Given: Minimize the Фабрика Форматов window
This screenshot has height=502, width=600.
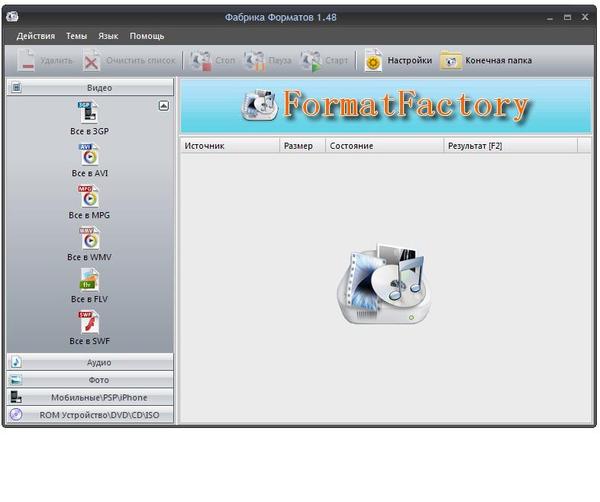Looking at the screenshot, I should pyautogui.click(x=550, y=18).
